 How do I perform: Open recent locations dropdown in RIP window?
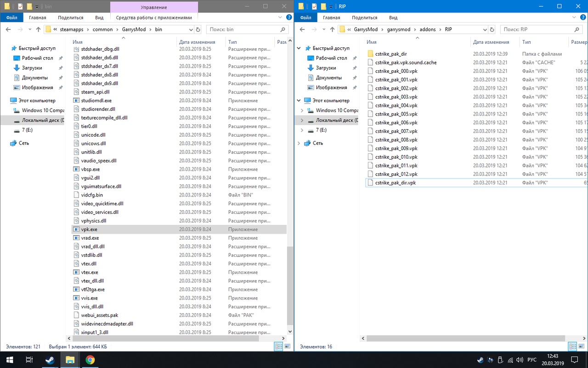click(323, 29)
